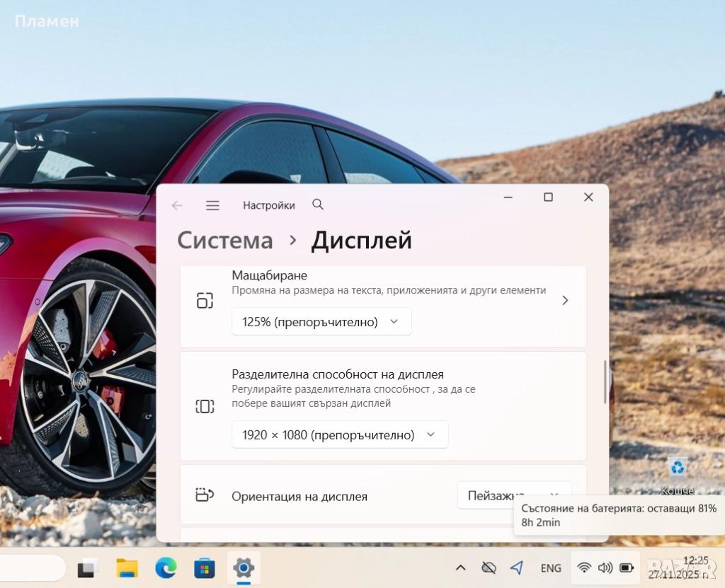Click the Система breadcrumb link
The height and width of the screenshot is (588, 725).
(x=224, y=241)
